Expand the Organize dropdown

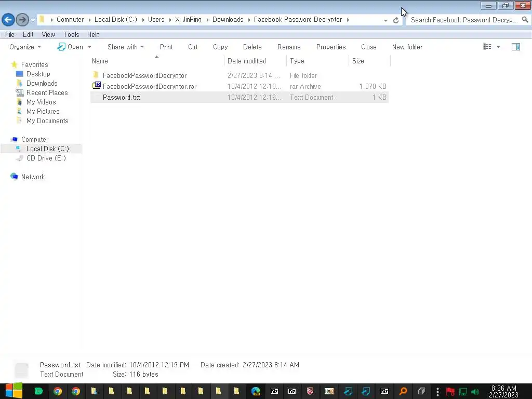click(25, 47)
